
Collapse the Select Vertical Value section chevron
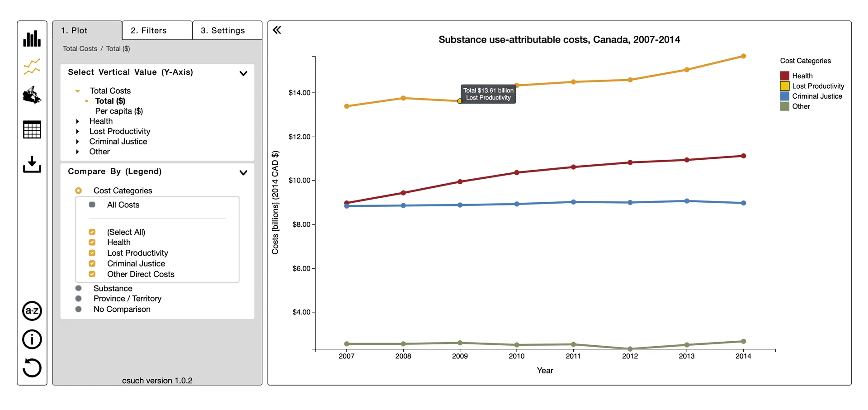243,73
